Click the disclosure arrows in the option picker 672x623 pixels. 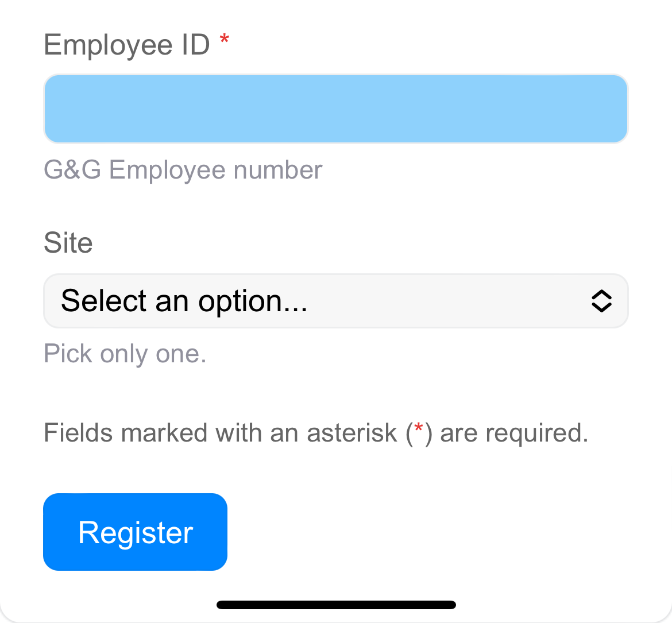601,300
